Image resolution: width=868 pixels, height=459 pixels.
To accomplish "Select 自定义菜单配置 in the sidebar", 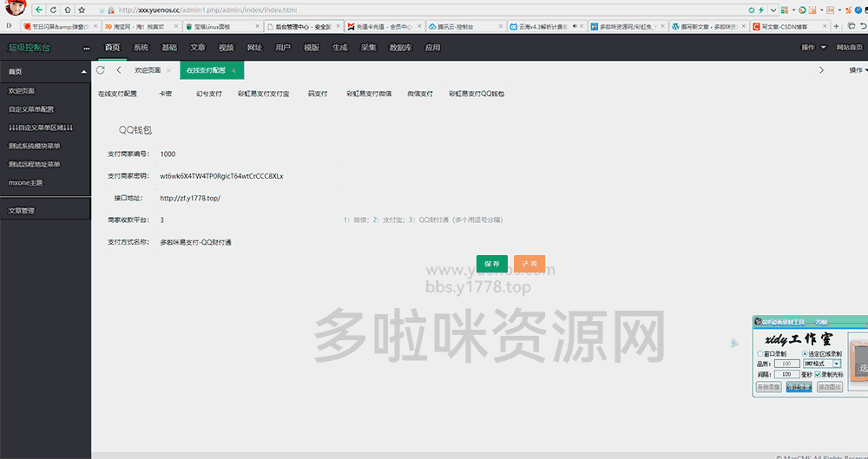I will click(31, 109).
